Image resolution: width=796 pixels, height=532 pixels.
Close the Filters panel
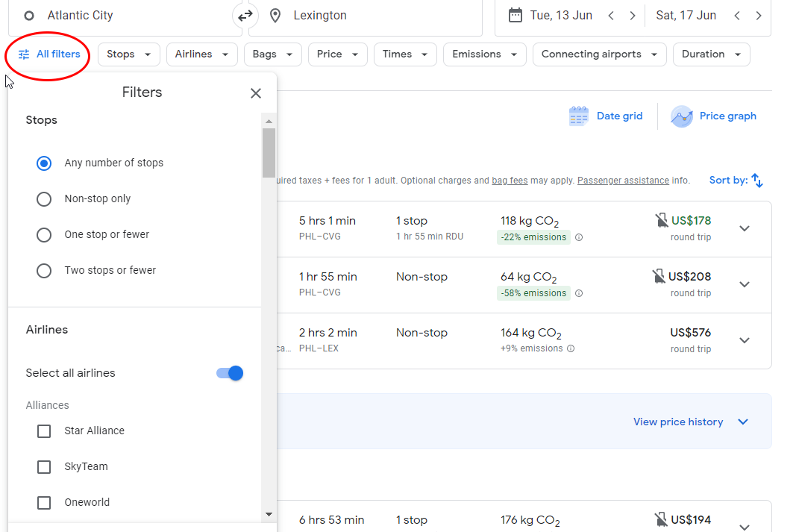(256, 93)
